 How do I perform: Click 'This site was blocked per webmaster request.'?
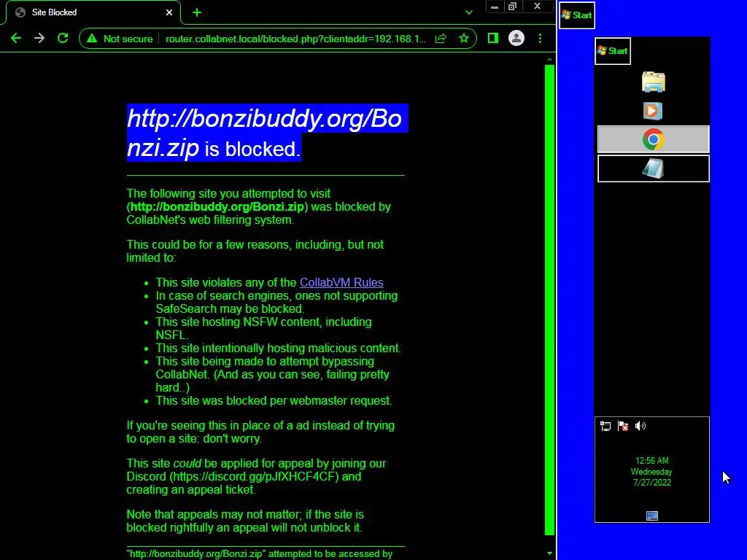[x=274, y=401]
